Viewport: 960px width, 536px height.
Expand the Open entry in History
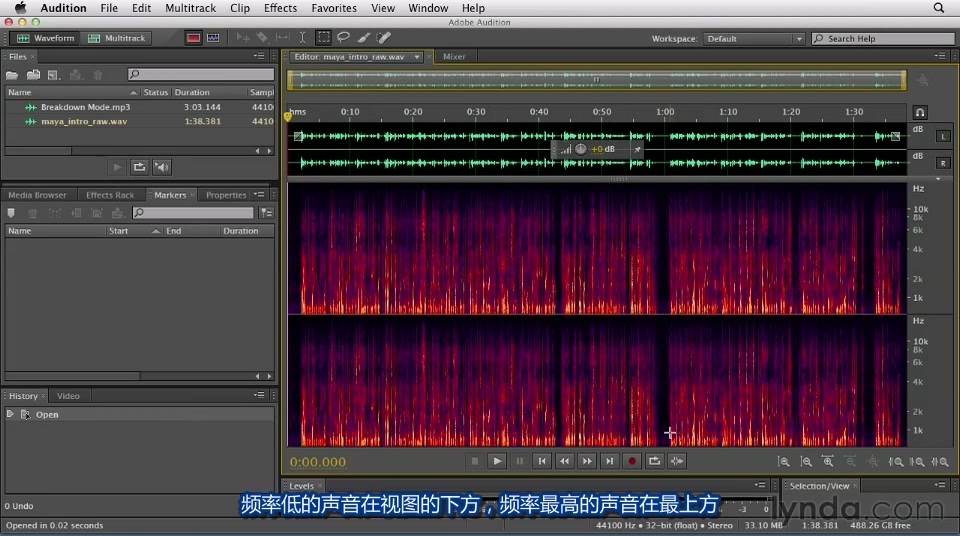[11, 414]
